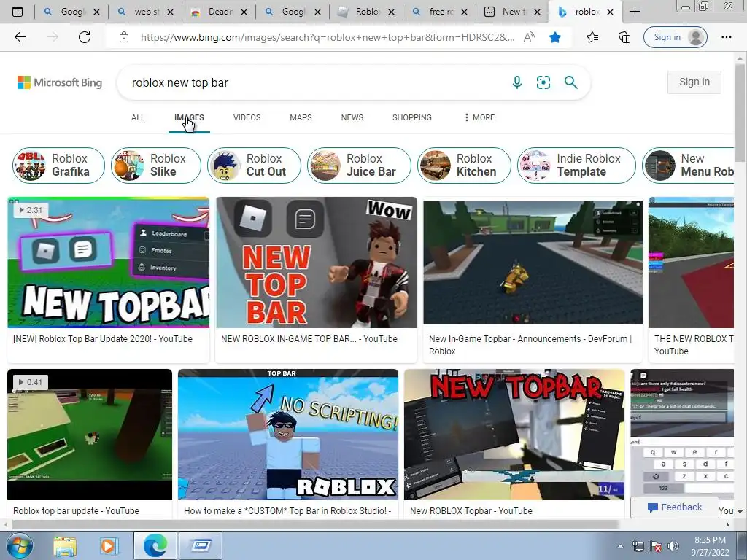Open the Collections icon
This screenshot has height=560, width=747.
click(x=624, y=37)
